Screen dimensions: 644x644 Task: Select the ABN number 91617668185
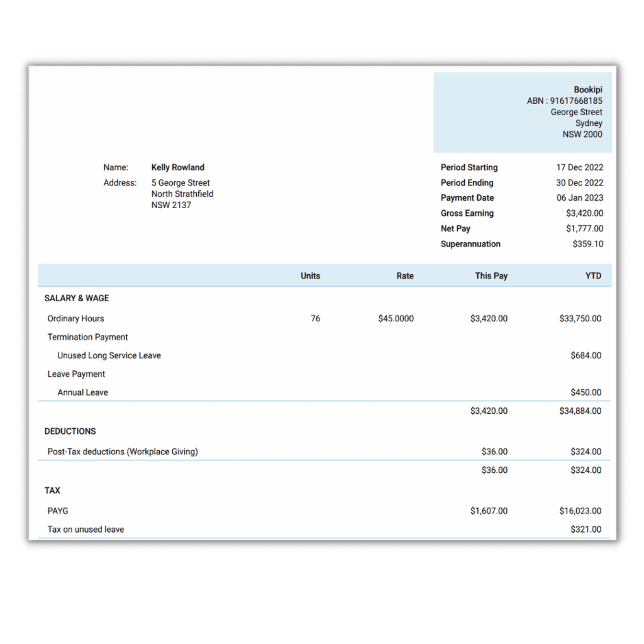coord(576,101)
